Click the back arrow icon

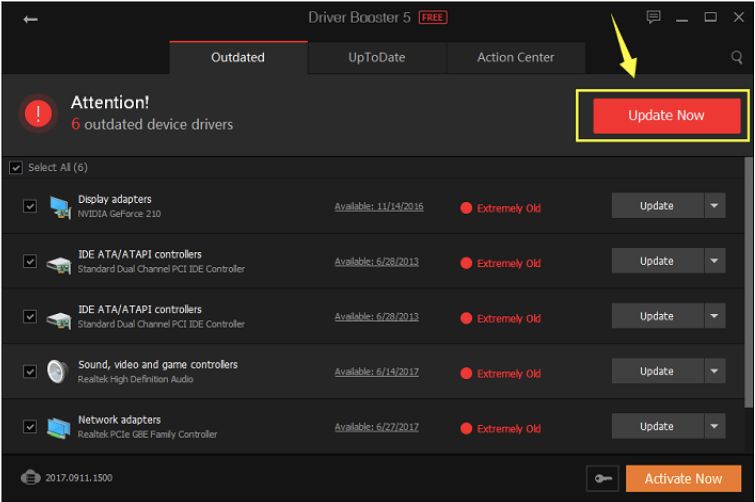[30, 19]
